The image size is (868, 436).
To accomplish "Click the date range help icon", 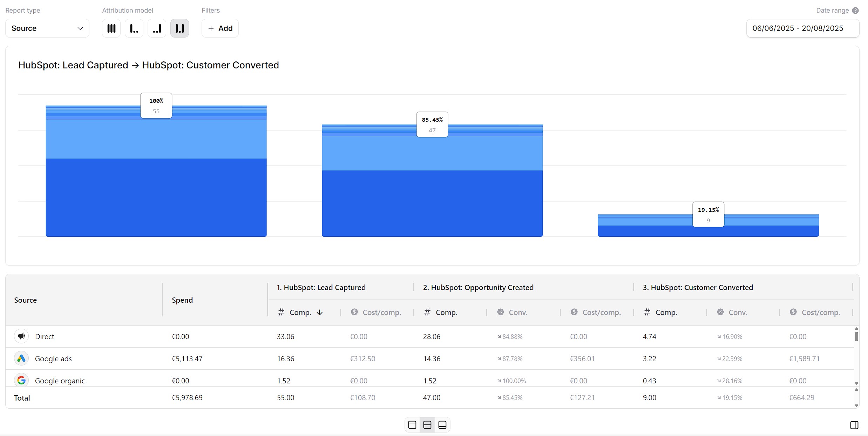I will click(855, 11).
